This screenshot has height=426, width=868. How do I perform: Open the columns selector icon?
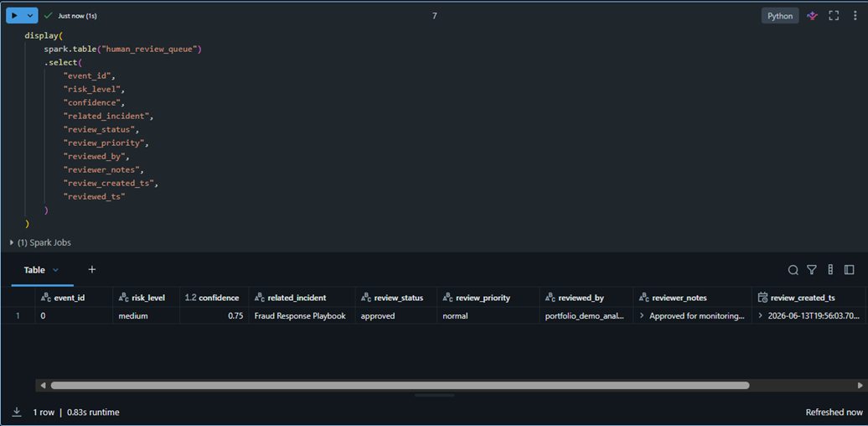click(830, 270)
